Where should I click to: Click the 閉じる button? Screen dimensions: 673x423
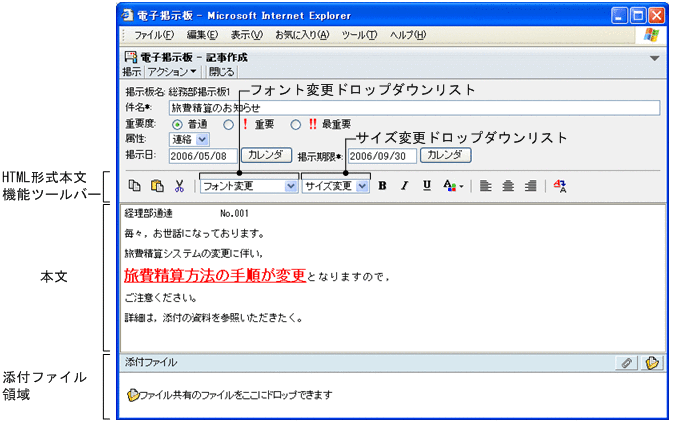coord(221,72)
